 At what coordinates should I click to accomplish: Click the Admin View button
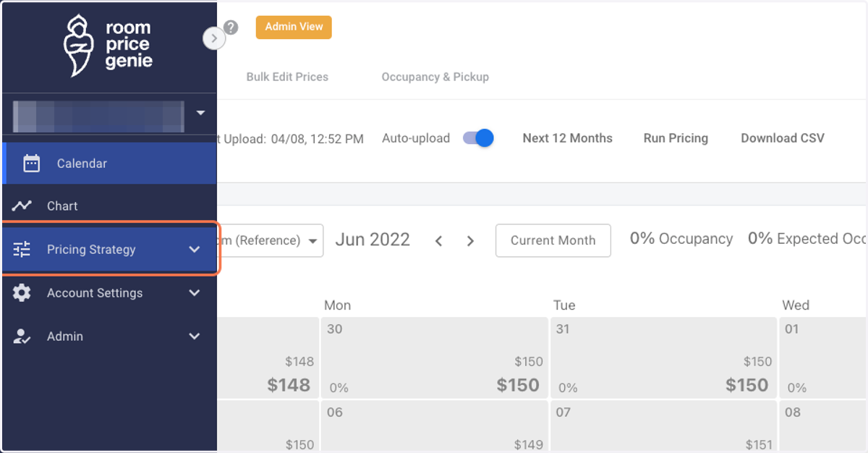tap(294, 27)
